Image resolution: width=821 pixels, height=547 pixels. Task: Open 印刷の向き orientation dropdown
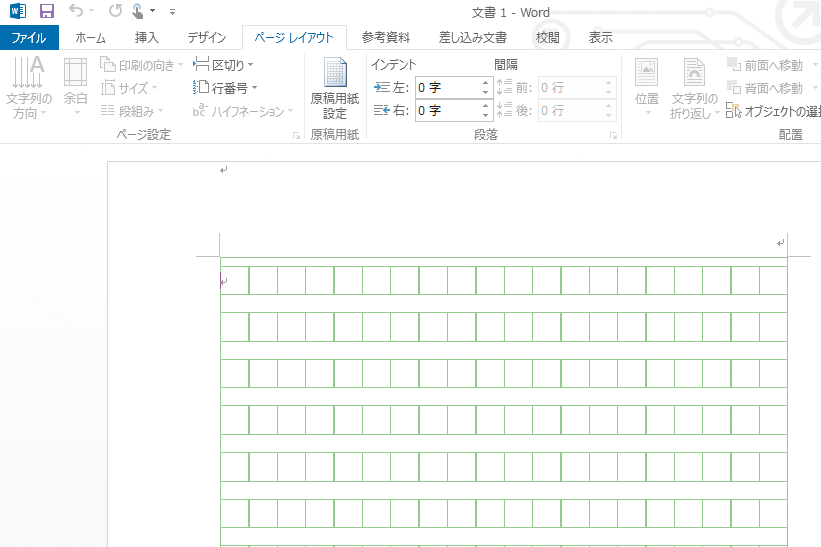(x=141, y=65)
